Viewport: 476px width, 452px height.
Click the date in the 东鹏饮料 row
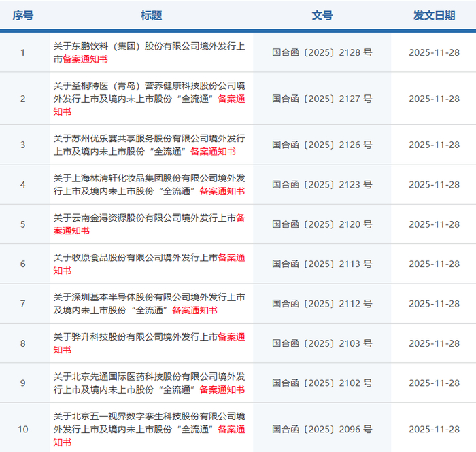tap(434, 52)
